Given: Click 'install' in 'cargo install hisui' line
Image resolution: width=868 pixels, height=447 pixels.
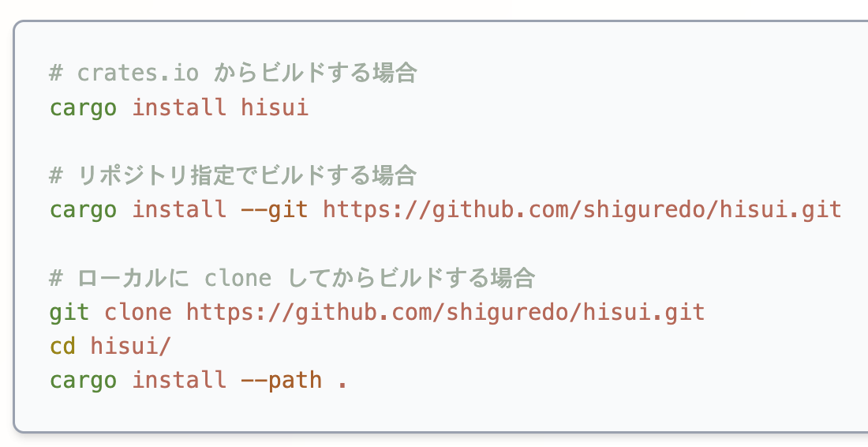Looking at the screenshot, I should tap(178, 107).
